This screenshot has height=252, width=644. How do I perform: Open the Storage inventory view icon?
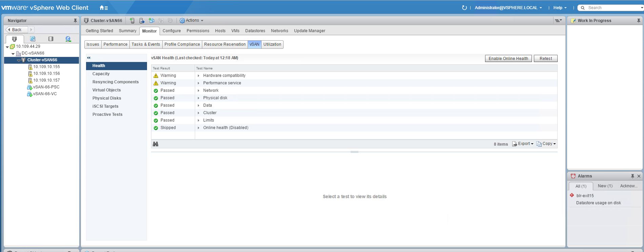(x=51, y=39)
